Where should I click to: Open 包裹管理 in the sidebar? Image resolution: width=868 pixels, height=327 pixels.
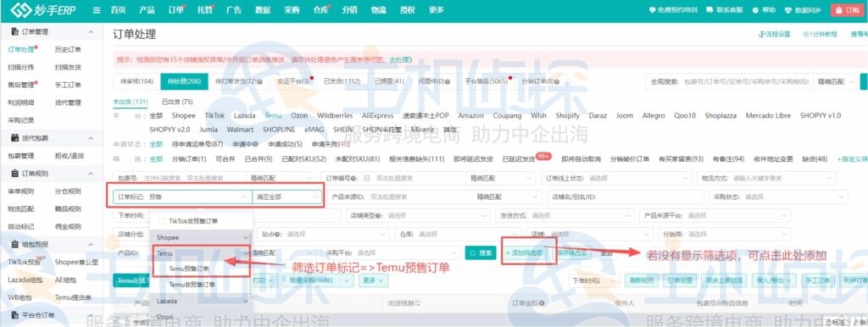[21, 156]
